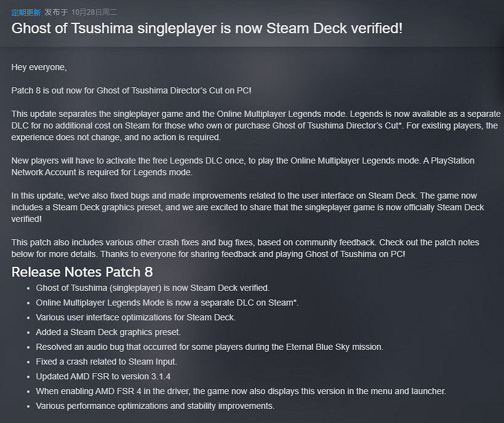504x423 pixels.
Task: Select the 'Release Notes Patch 8' heading
Action: click(82, 272)
